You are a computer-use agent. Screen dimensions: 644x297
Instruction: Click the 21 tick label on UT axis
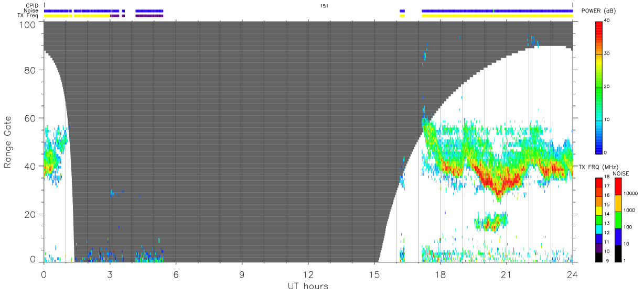tap(507, 274)
